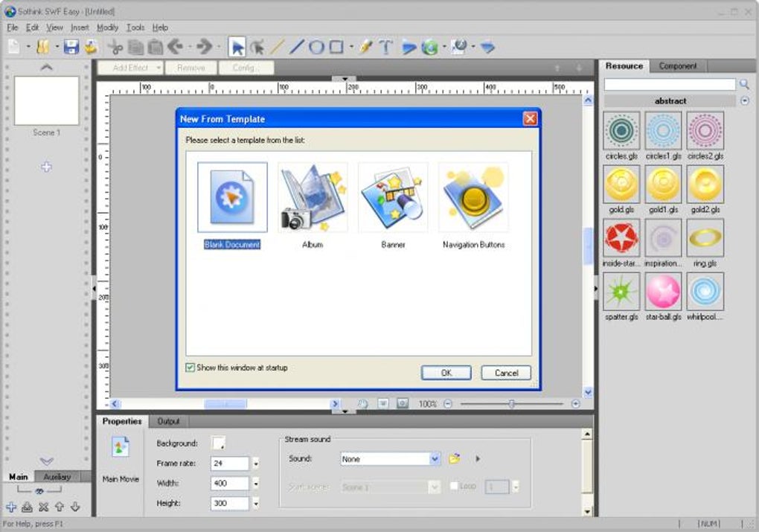Switch to the Auxiliary tab
759x532 pixels.
(57, 477)
